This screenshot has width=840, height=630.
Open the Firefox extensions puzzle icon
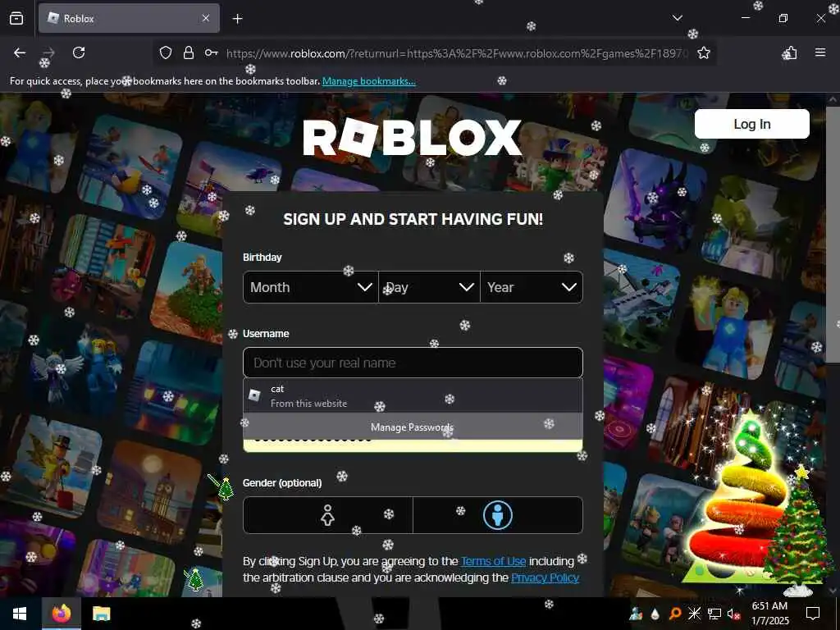tap(790, 52)
